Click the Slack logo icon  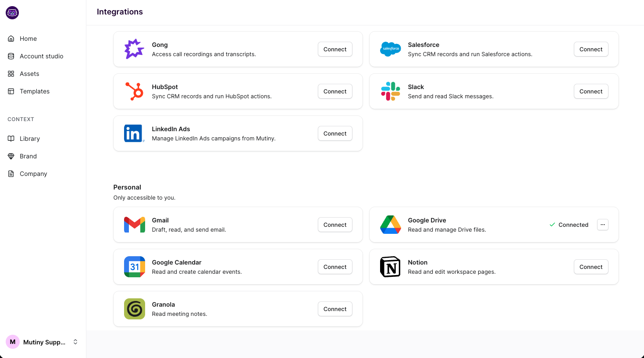[x=390, y=91]
